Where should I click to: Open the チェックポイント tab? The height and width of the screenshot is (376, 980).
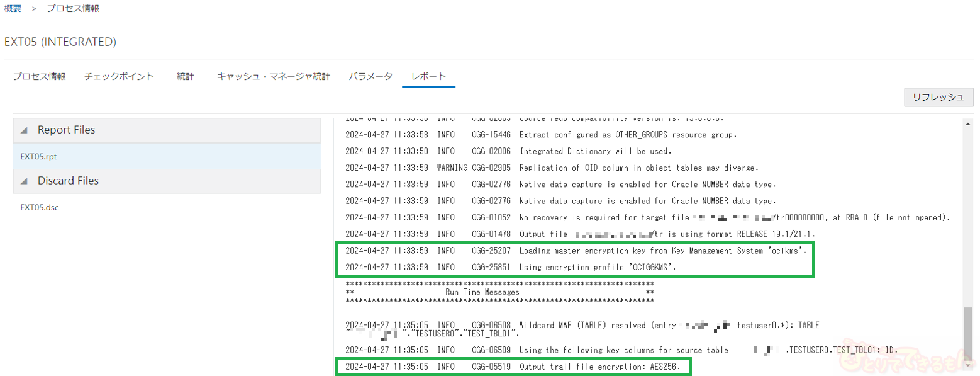tap(119, 76)
